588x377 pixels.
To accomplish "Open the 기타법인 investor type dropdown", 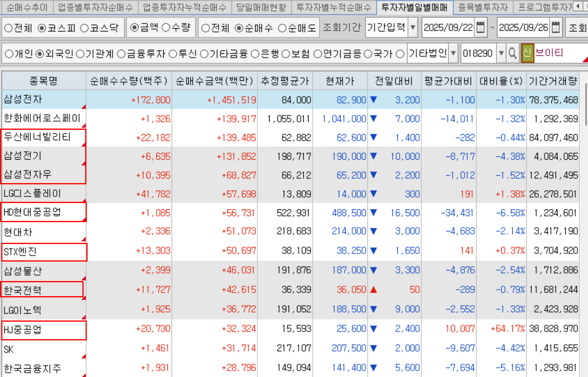I will tap(453, 53).
